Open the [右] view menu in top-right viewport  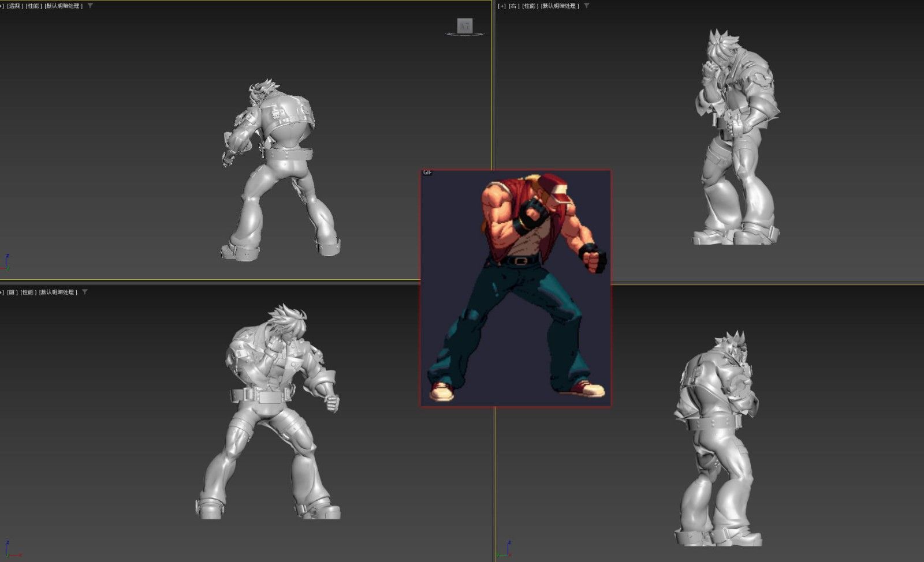[513, 6]
